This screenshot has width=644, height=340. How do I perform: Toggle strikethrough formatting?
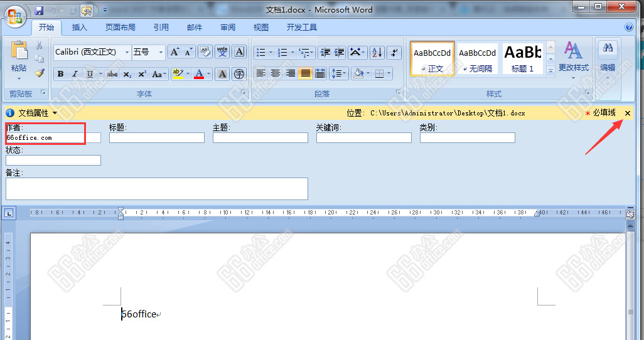pyautogui.click(x=112, y=74)
